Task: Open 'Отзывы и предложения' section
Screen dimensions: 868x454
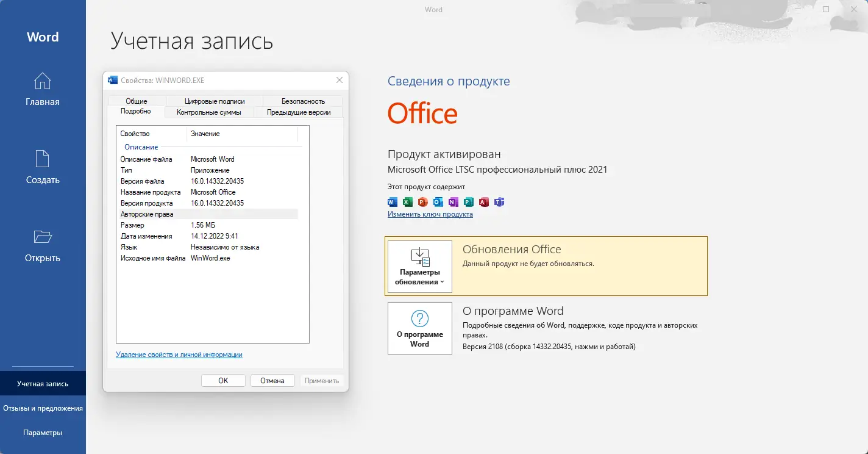Action: (x=43, y=408)
